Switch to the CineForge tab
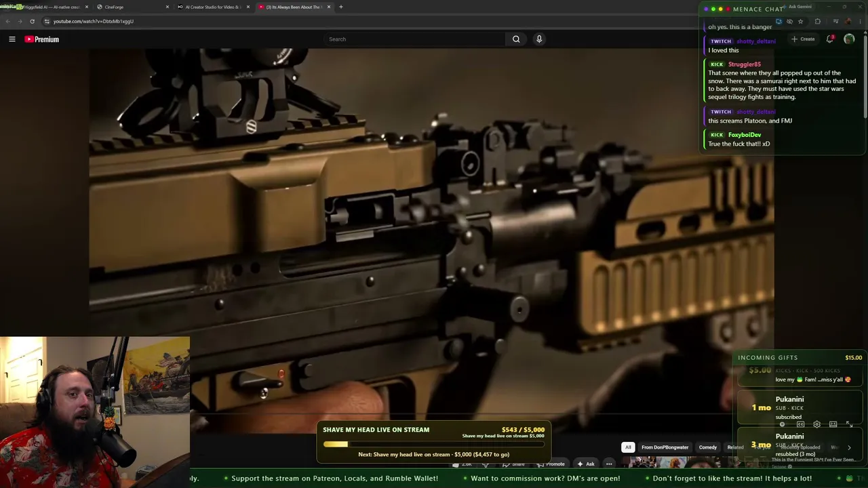This screenshot has width=868, height=488. click(132, 7)
